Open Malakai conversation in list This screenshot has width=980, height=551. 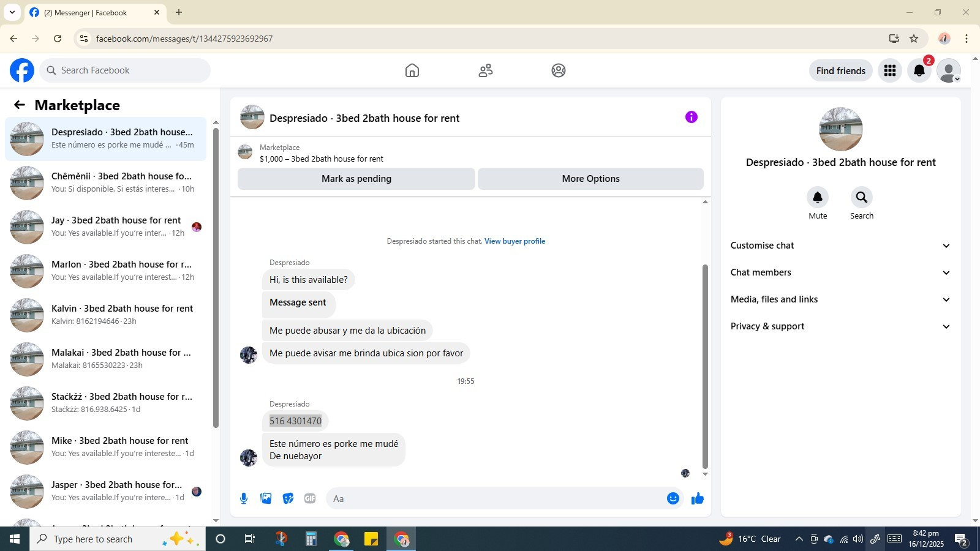pyautogui.click(x=105, y=359)
